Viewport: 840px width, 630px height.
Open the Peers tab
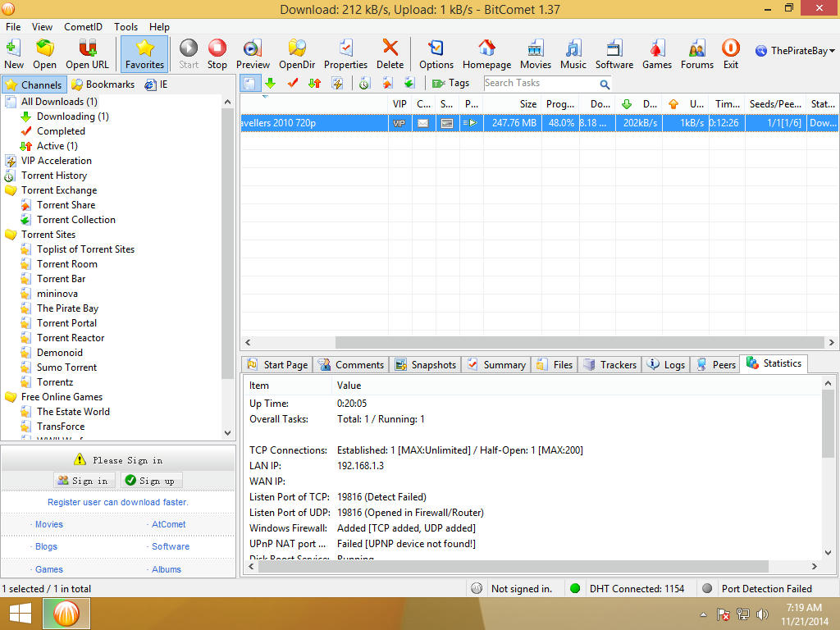pyautogui.click(x=715, y=365)
